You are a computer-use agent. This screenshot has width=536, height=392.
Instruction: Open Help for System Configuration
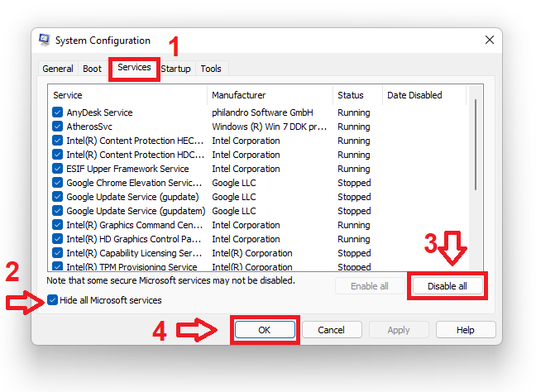pos(465,330)
